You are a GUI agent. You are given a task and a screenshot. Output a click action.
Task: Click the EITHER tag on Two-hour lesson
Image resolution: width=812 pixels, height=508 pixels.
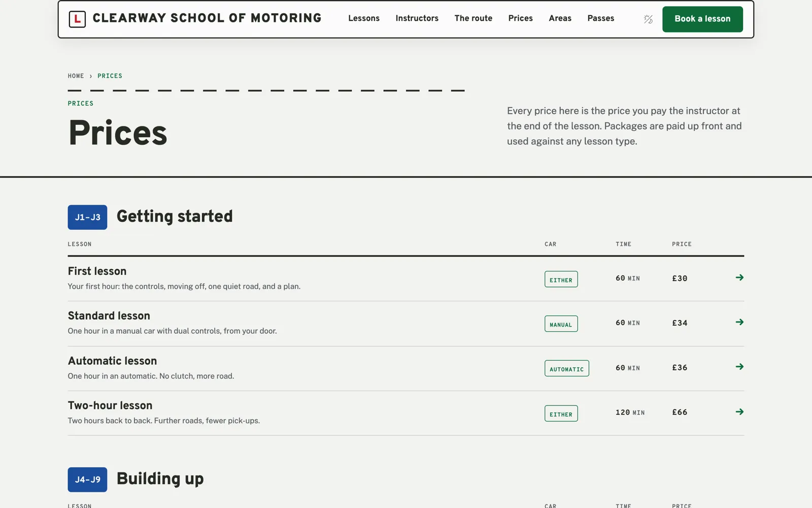tap(561, 414)
